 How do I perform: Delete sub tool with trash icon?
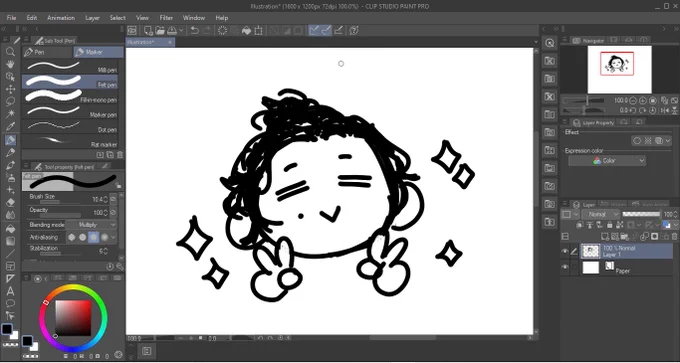pos(120,155)
